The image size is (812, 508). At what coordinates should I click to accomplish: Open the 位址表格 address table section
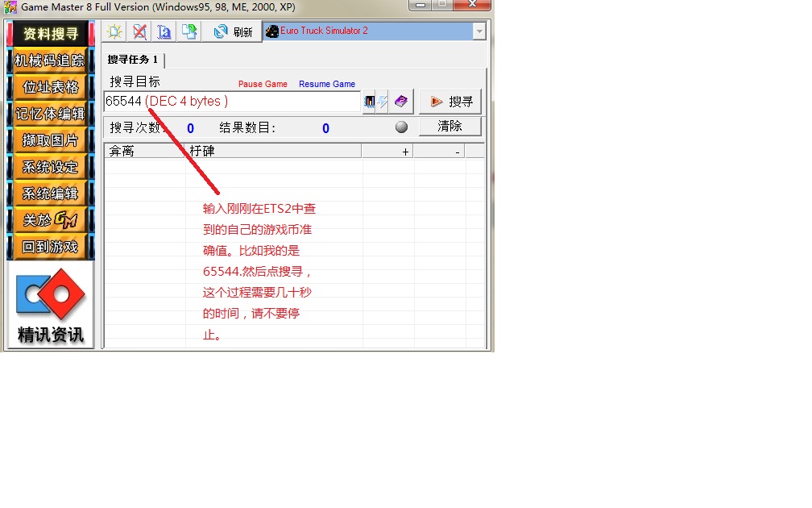coord(50,87)
